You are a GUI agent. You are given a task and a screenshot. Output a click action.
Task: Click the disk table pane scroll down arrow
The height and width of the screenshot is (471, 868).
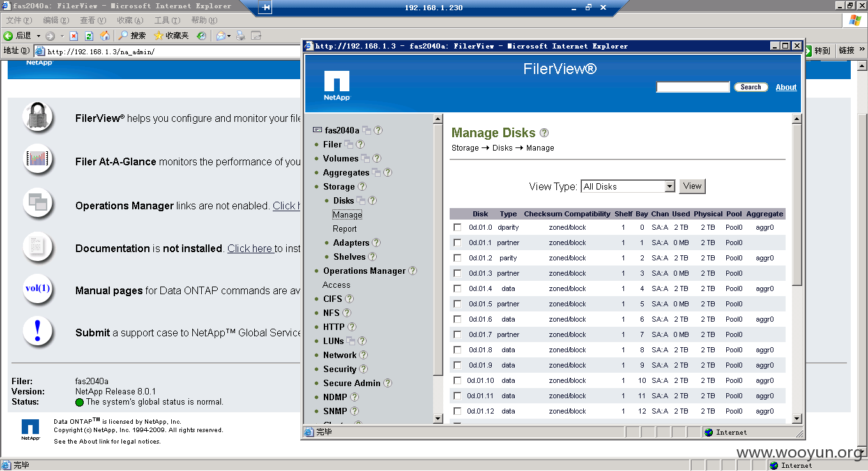[797, 419]
